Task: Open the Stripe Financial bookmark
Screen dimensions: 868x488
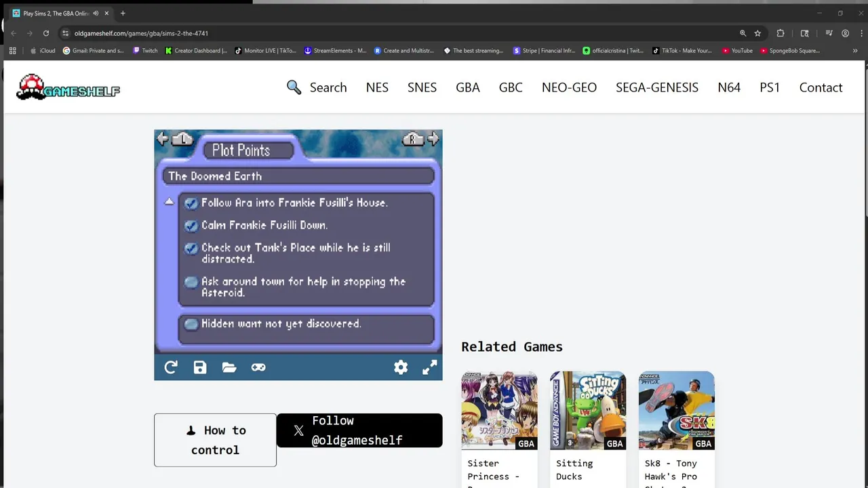Action: coord(545,51)
